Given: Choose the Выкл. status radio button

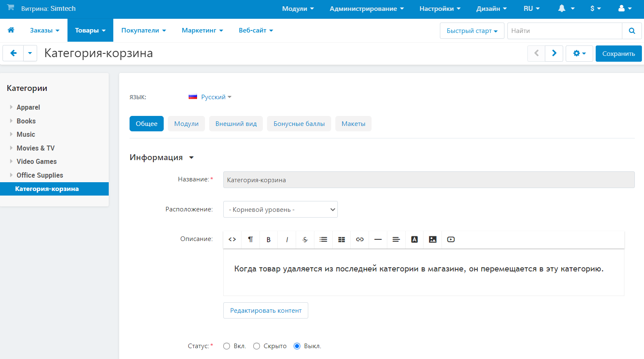Looking at the screenshot, I should pyautogui.click(x=297, y=346).
